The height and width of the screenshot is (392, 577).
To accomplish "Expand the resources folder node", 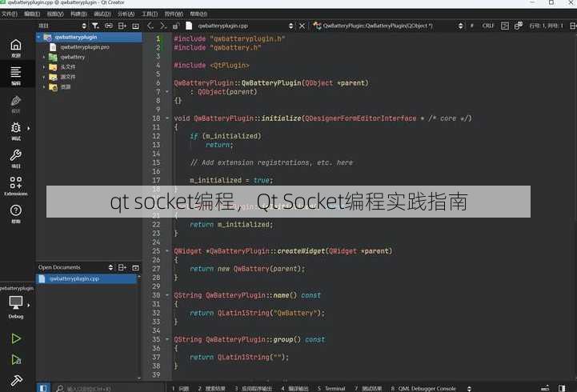I will [44, 86].
